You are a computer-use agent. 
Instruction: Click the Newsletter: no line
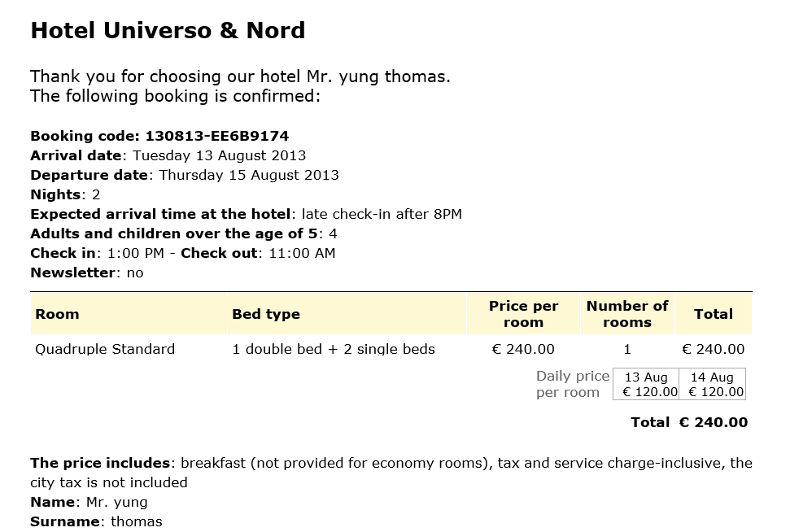pos(87,273)
